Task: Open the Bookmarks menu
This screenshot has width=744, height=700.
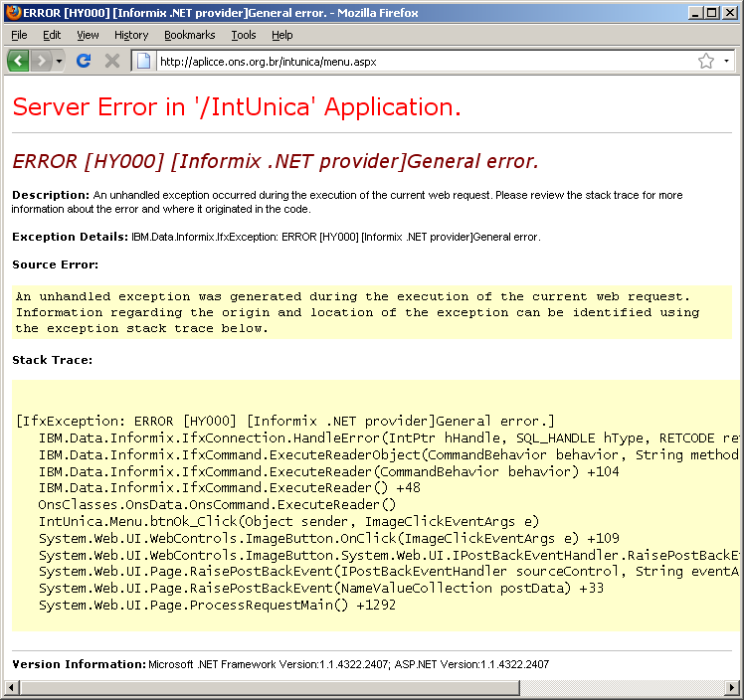Action: [x=190, y=35]
